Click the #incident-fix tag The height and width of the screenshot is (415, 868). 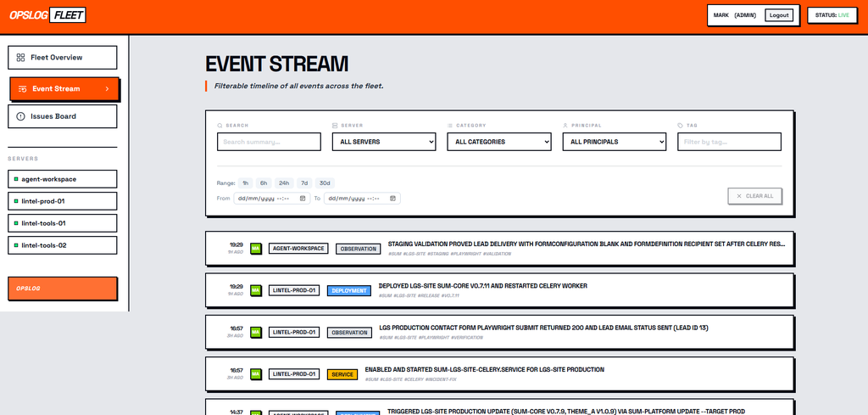(x=440, y=379)
